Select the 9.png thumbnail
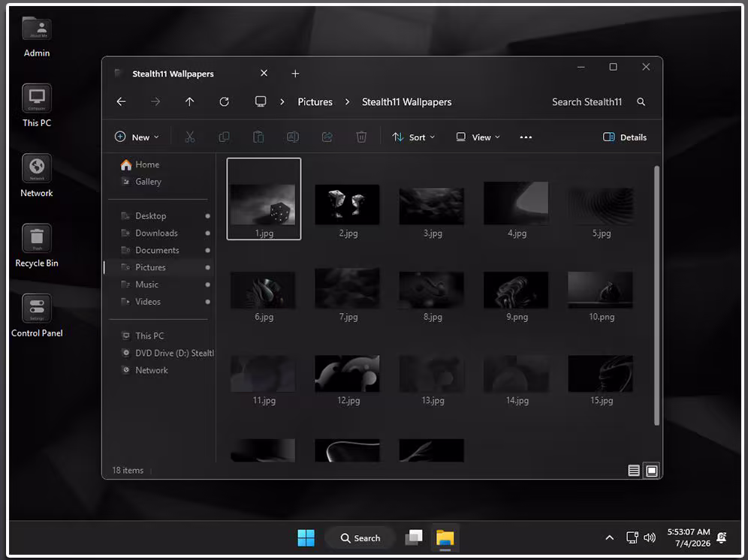The image size is (748, 560). (516, 290)
